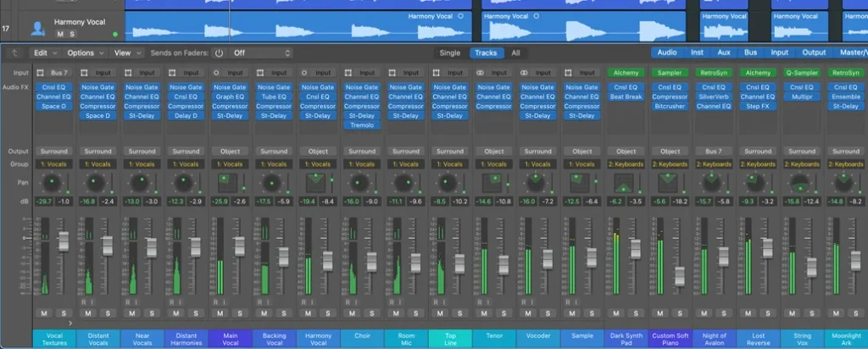Click Tenor stereo format icon
This screenshot has width=868, height=349.
(x=480, y=73)
